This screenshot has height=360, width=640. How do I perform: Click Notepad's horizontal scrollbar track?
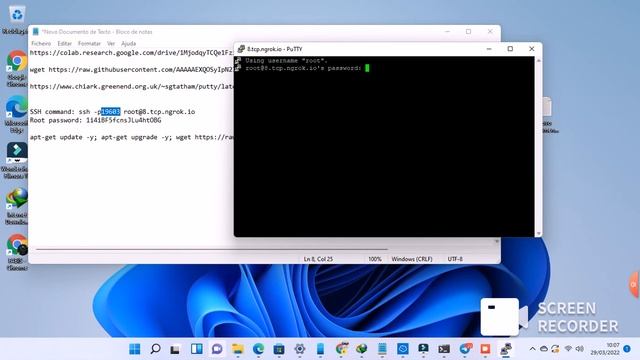(x=211, y=249)
